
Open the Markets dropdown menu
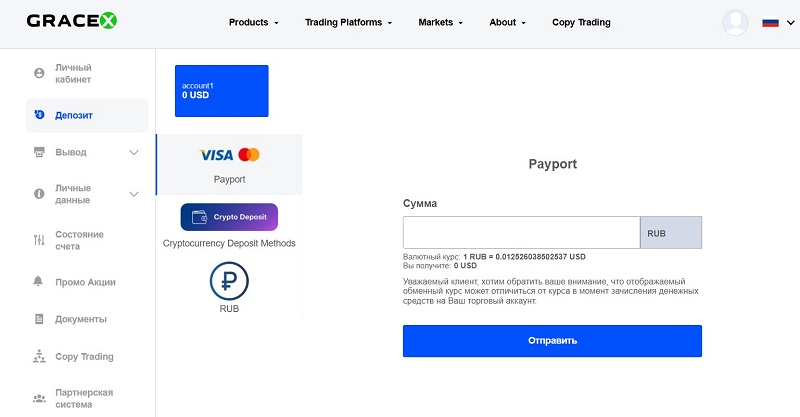click(441, 22)
